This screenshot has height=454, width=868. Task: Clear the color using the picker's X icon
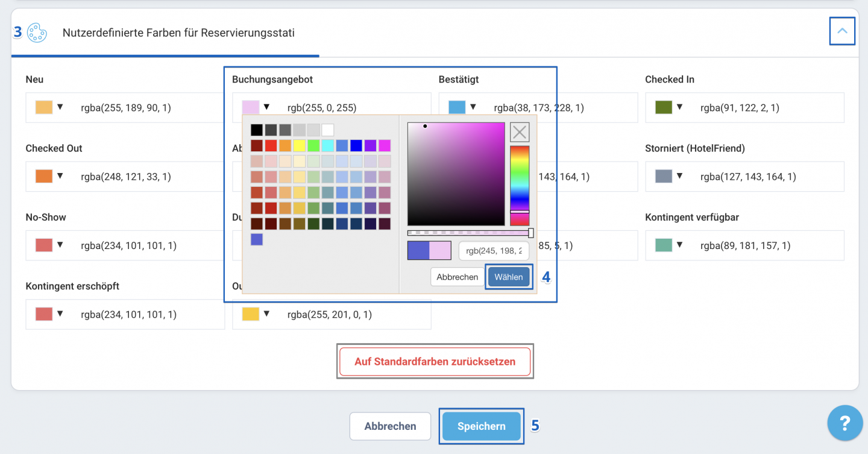pos(520,132)
